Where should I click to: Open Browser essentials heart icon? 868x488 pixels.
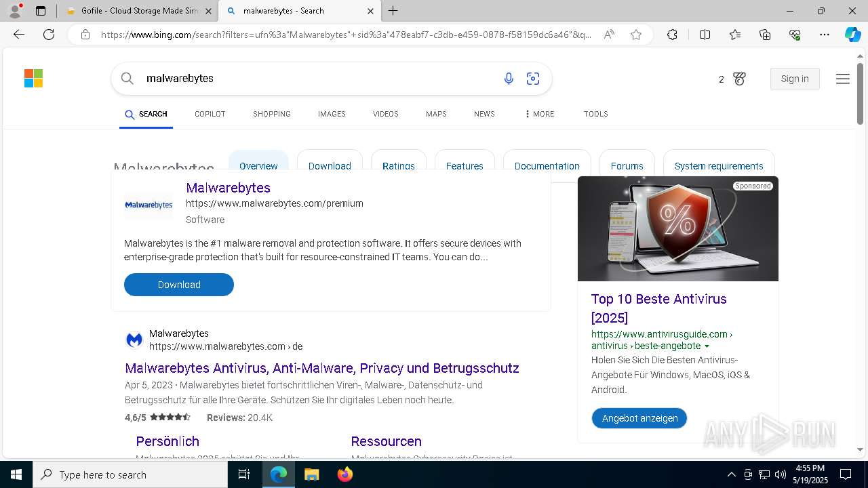795,35
